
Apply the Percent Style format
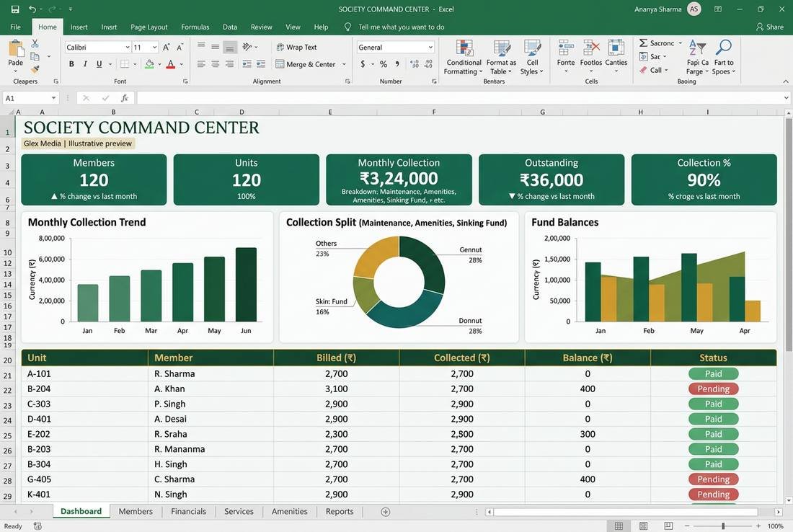(384, 63)
